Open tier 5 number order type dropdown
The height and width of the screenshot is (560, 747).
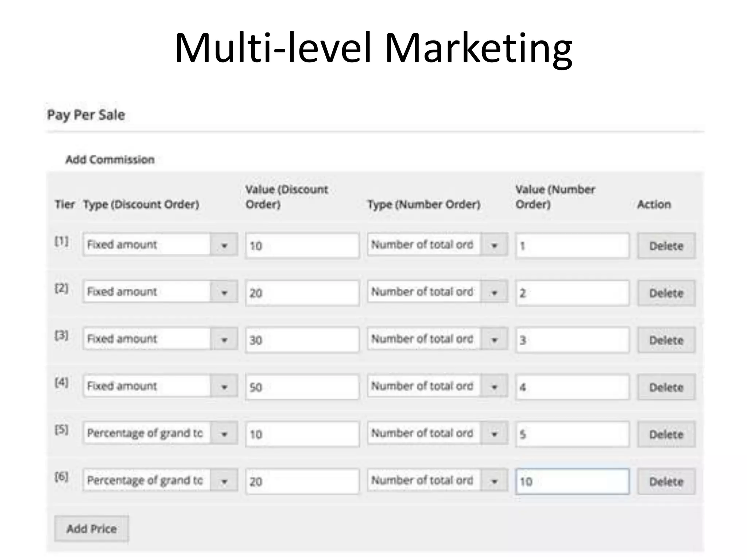coord(437,433)
